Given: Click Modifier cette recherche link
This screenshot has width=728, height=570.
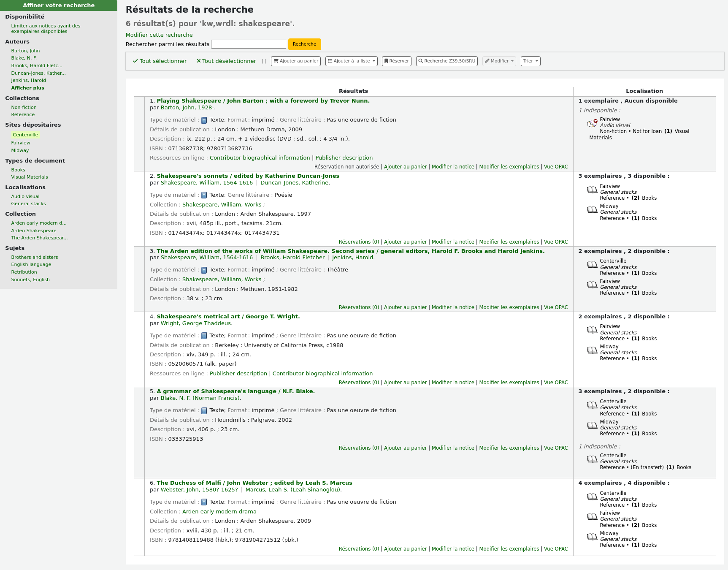Looking at the screenshot, I should pos(159,35).
